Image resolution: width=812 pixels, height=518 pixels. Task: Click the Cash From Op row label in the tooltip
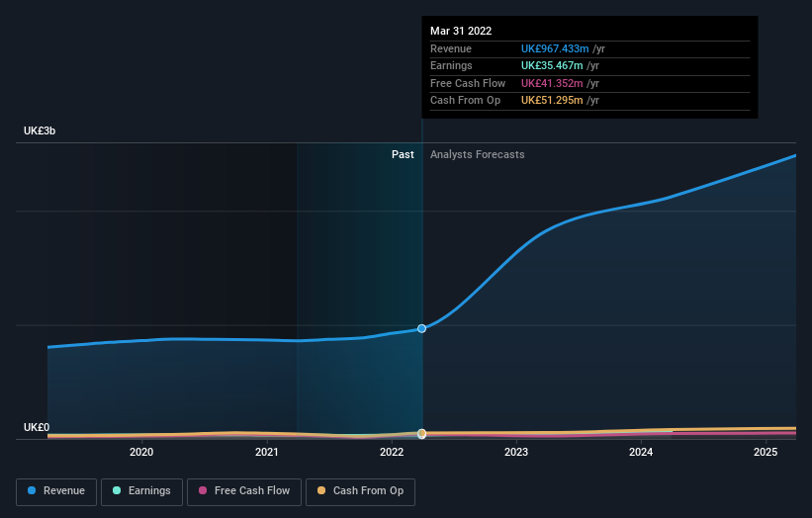pyautogui.click(x=465, y=101)
